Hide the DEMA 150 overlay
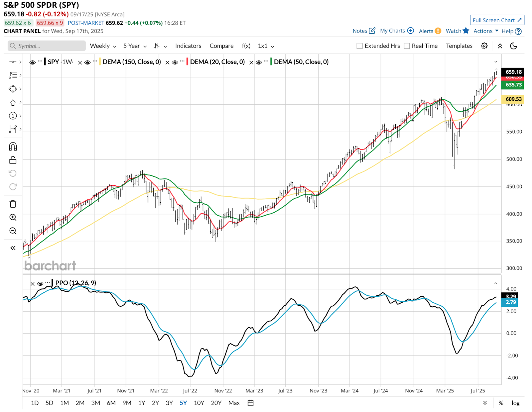The image size is (532, 412). (87, 62)
